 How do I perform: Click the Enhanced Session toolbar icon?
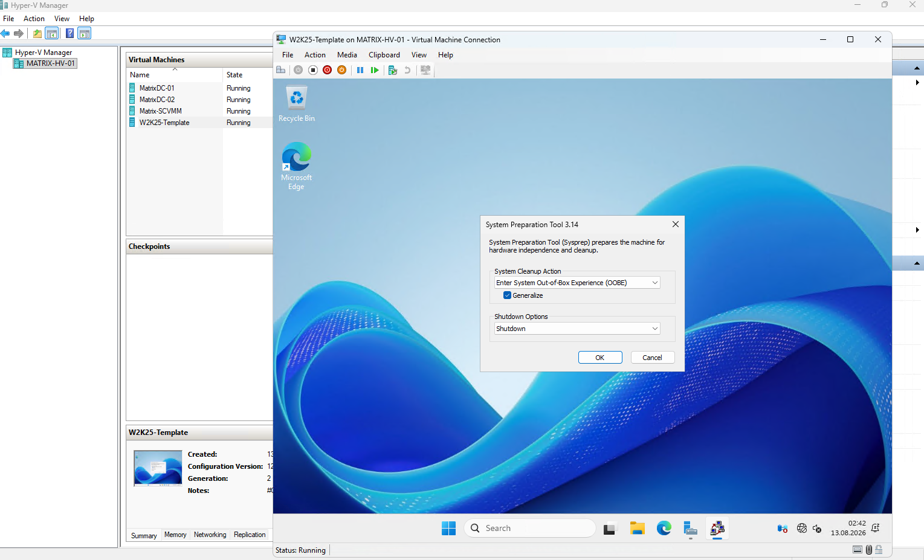click(425, 70)
